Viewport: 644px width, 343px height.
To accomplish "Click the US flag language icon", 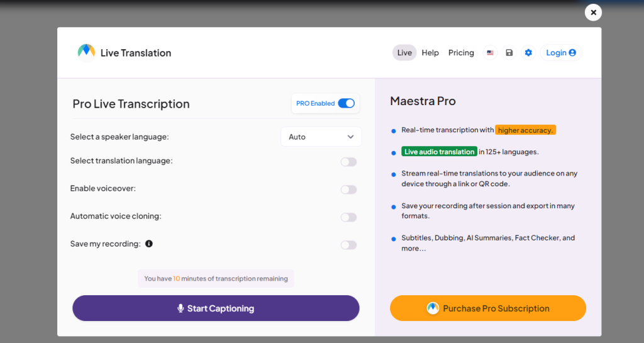I will pos(490,53).
